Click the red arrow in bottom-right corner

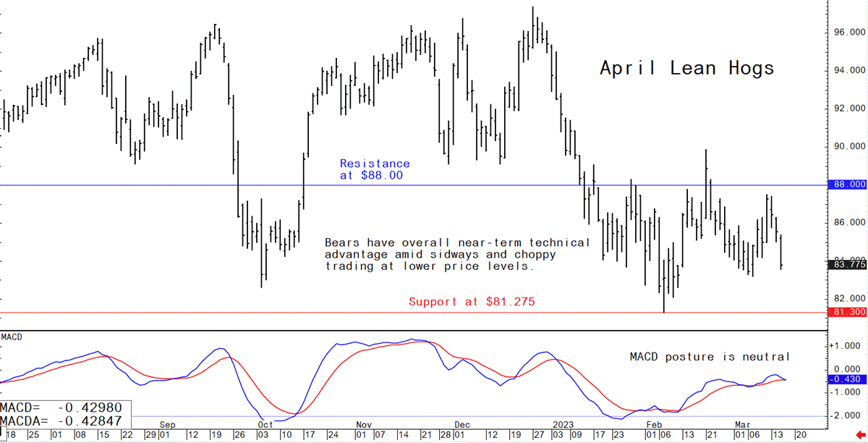point(859,434)
